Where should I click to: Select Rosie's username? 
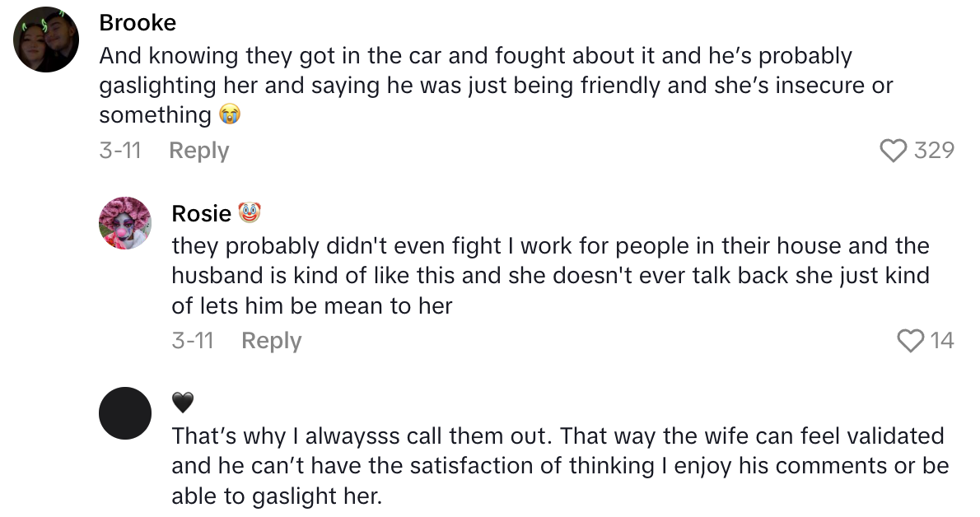[x=200, y=212]
